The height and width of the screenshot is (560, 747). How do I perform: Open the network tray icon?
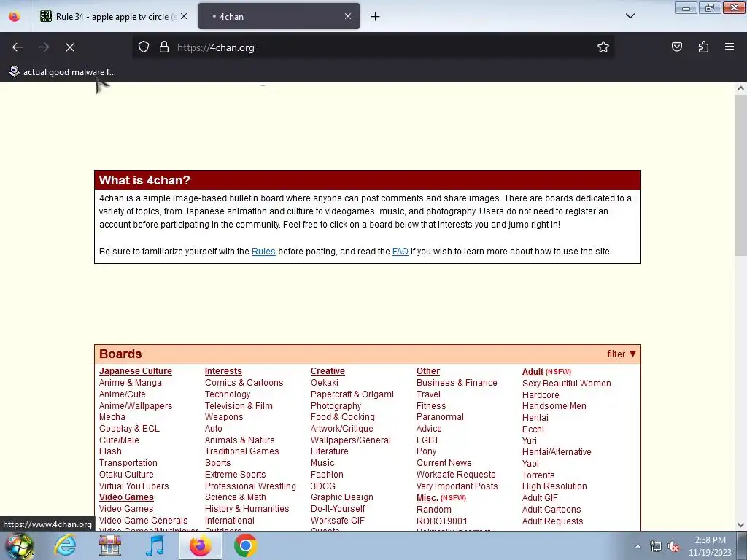[656, 547]
